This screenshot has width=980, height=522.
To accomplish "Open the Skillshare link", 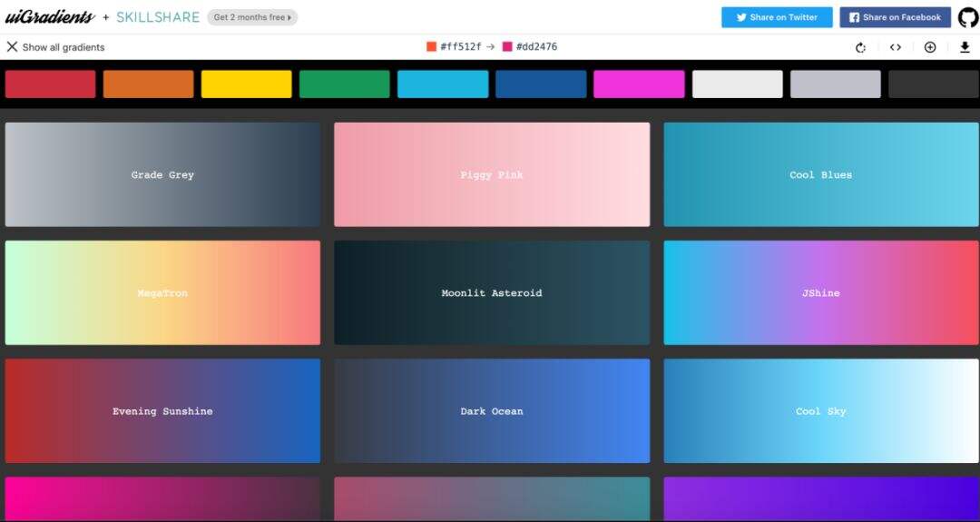I will click(158, 17).
